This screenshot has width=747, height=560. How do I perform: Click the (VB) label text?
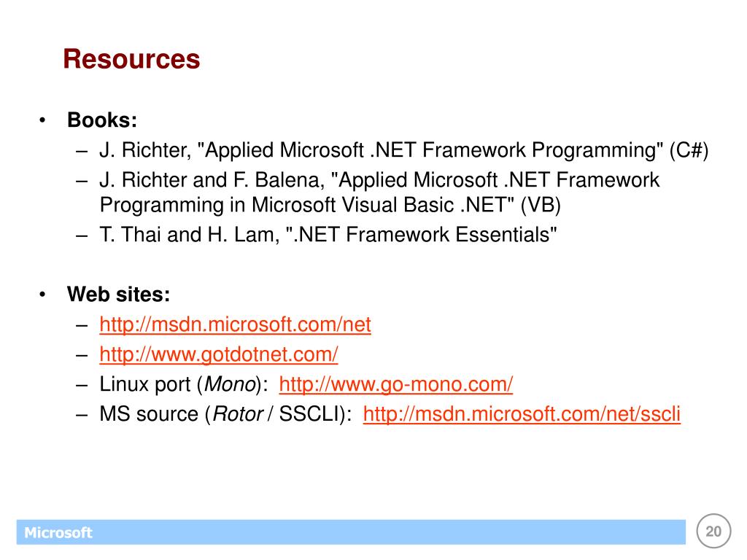tap(541, 205)
